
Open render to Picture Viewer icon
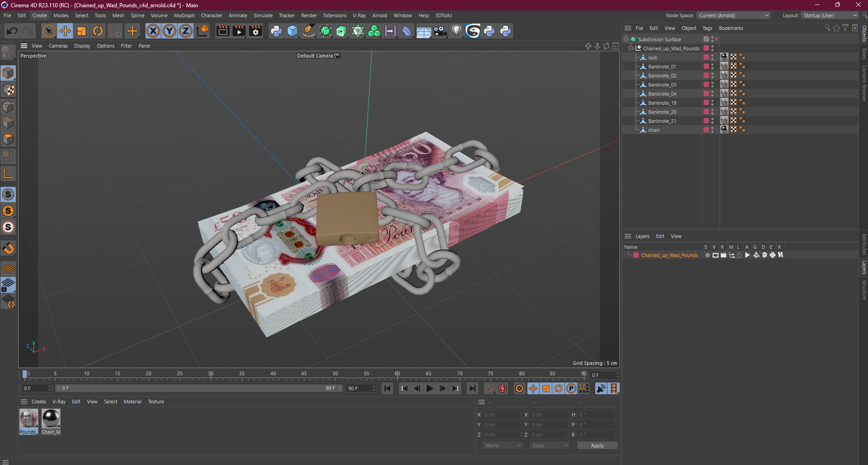pos(239,31)
